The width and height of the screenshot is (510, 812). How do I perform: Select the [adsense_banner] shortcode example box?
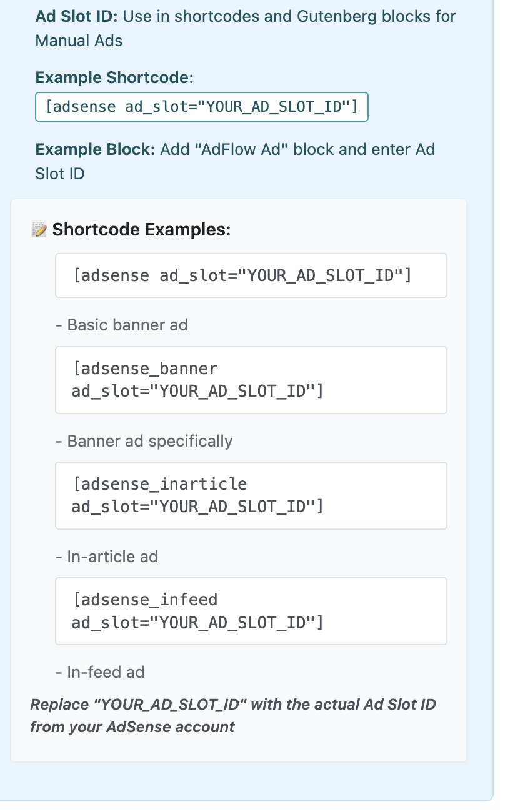pos(251,380)
